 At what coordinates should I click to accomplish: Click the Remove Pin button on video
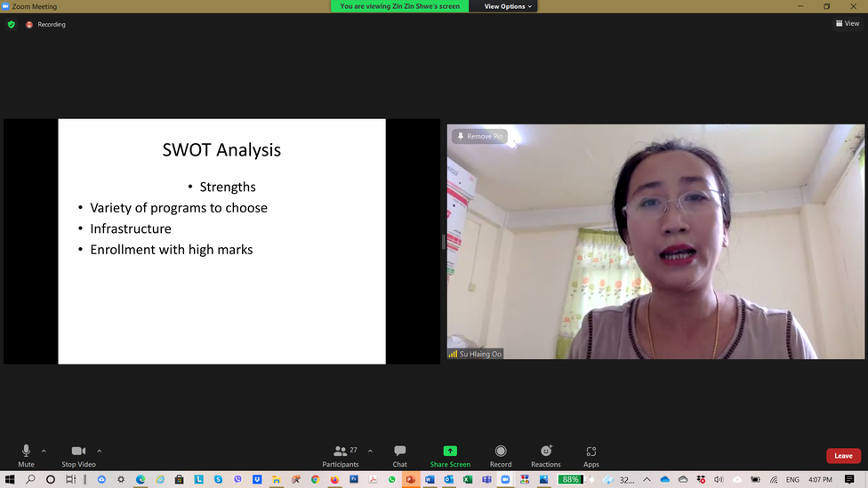tap(479, 136)
